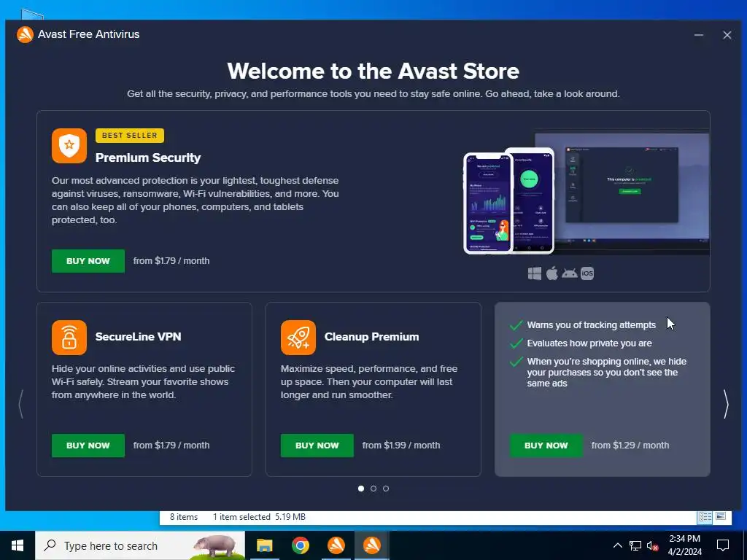Image resolution: width=747 pixels, height=560 pixels.
Task: Click the SecureLine VPN title
Action: (x=138, y=337)
